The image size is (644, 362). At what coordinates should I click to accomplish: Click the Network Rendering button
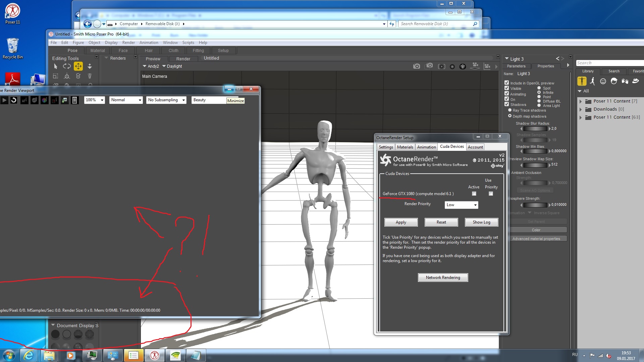[x=443, y=278]
